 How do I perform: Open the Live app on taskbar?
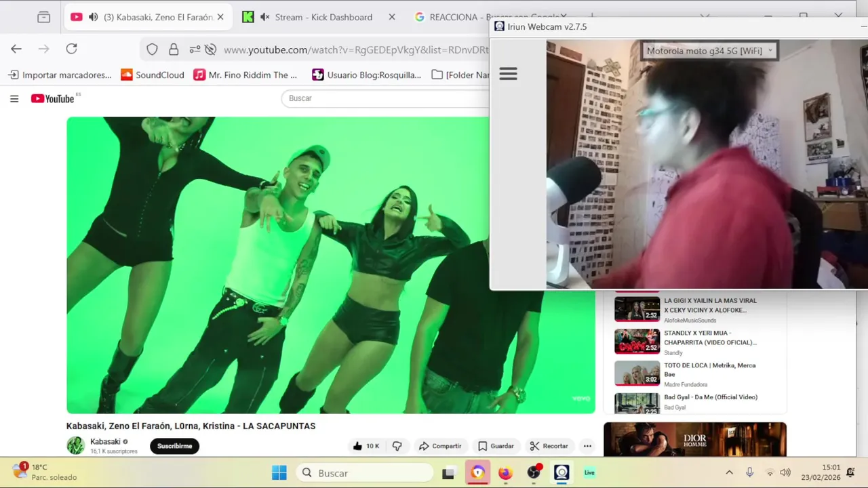[x=589, y=473]
